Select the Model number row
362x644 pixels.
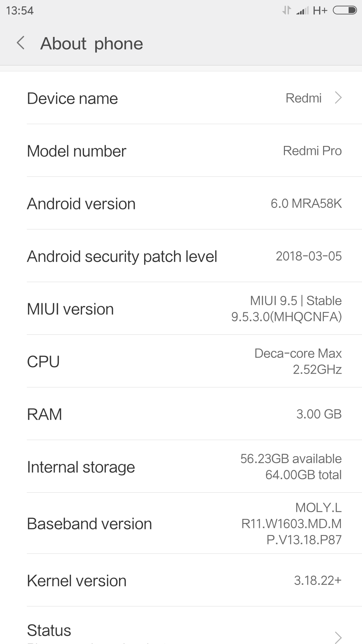tap(181, 151)
